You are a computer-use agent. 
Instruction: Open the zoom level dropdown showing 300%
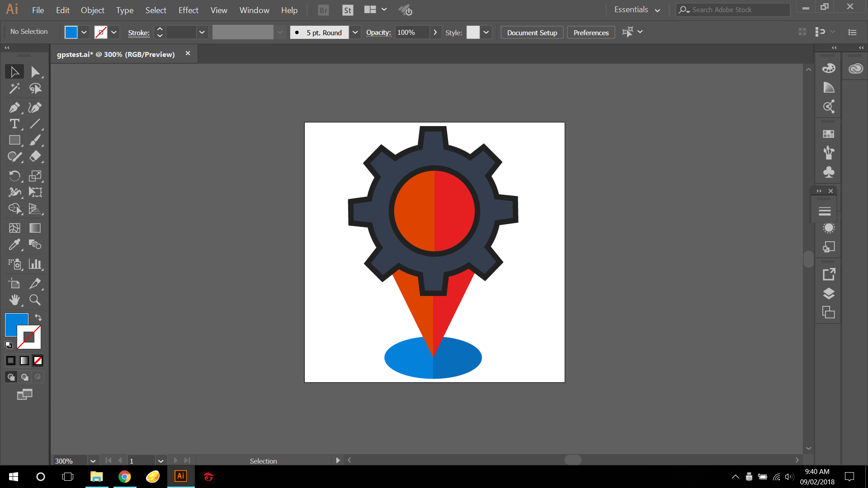93,460
